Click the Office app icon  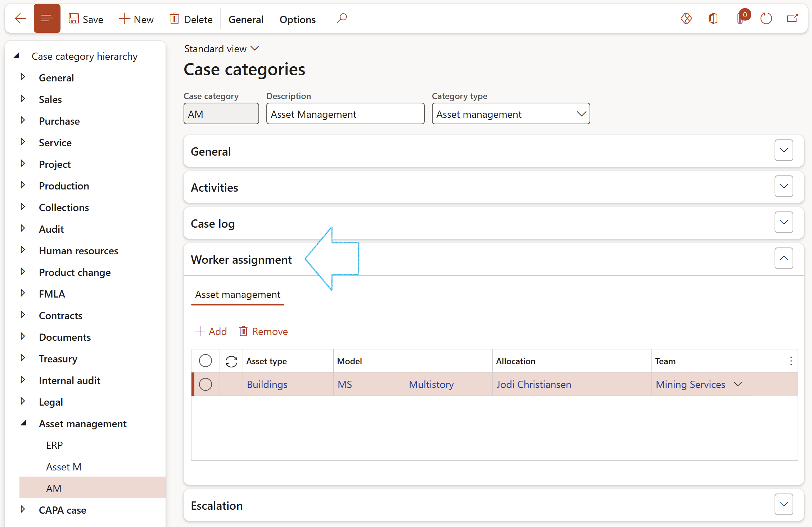tap(713, 18)
